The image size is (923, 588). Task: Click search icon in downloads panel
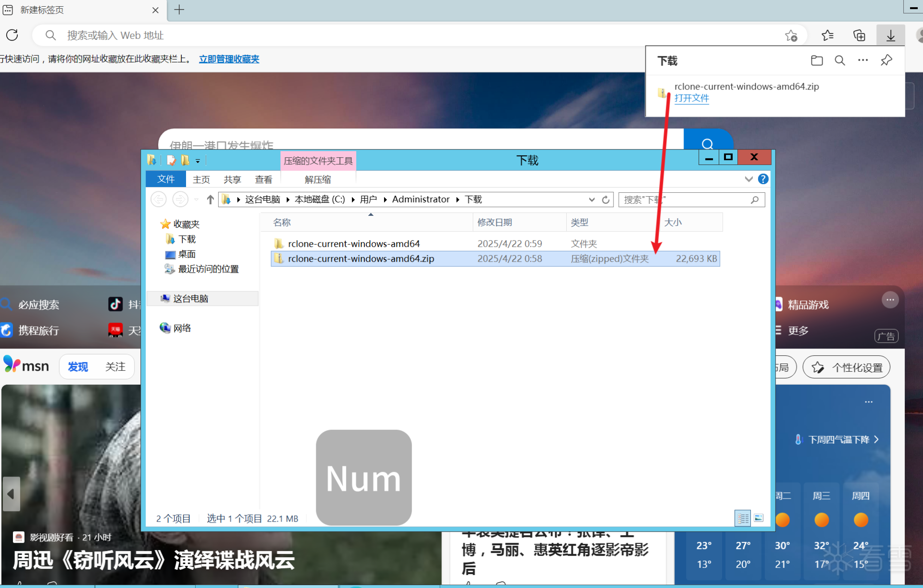(840, 61)
